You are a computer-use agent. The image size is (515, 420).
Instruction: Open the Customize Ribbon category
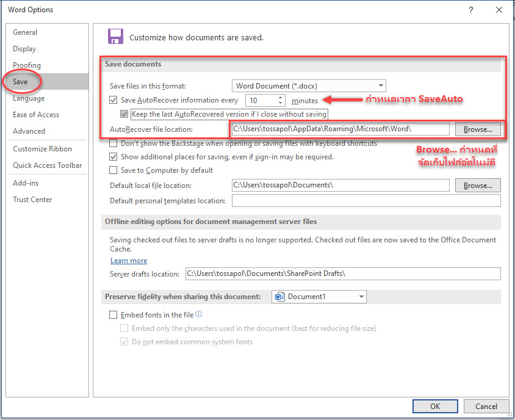pos(48,149)
